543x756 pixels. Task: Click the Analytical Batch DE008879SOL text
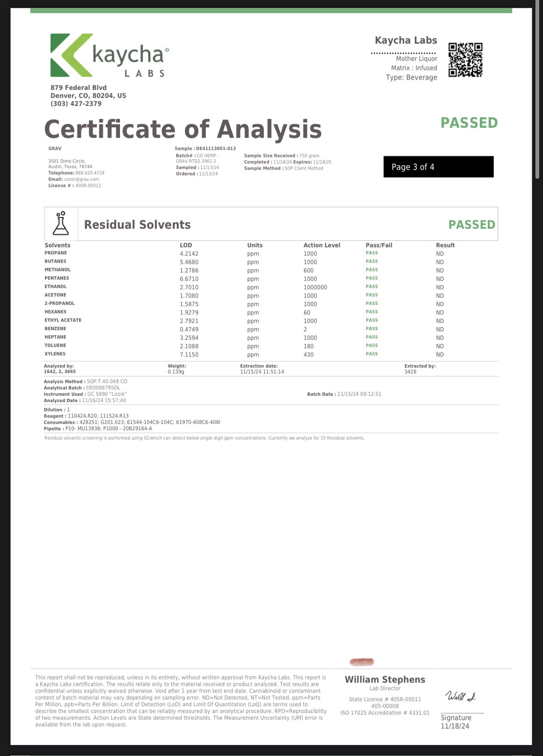coord(82,388)
